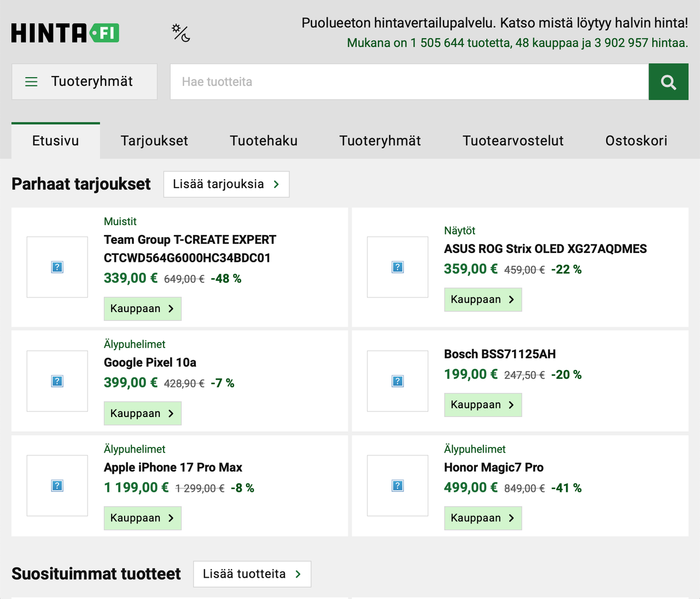
Task: Go to the Tuotehaku tab
Action: [x=264, y=140]
